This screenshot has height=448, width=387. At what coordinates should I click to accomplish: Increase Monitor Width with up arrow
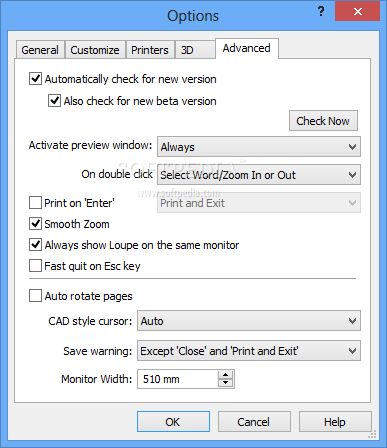click(x=225, y=375)
